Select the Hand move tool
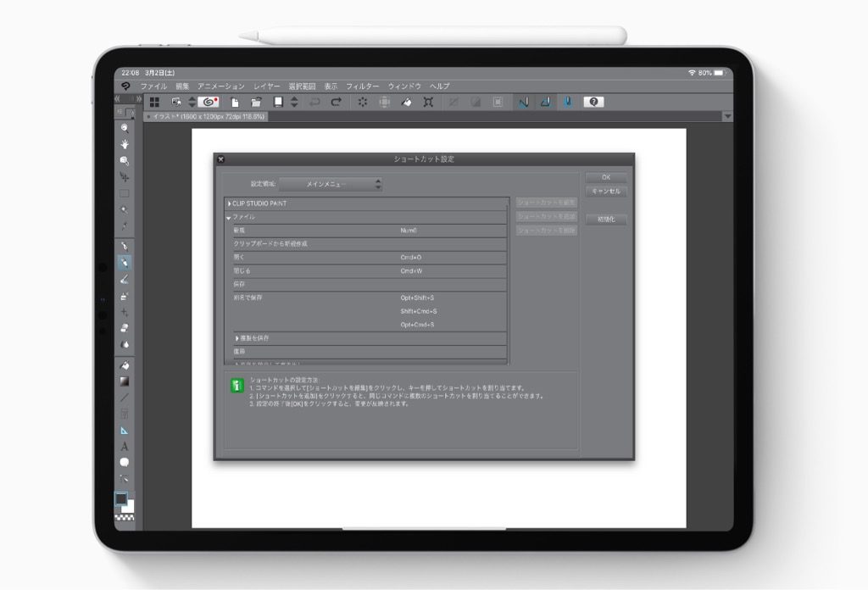 (125, 144)
